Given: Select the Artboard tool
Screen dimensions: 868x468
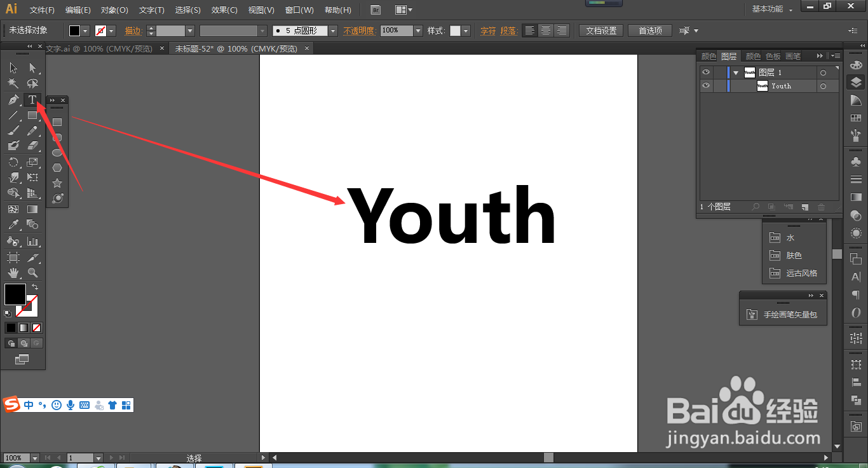Looking at the screenshot, I should tap(13, 258).
